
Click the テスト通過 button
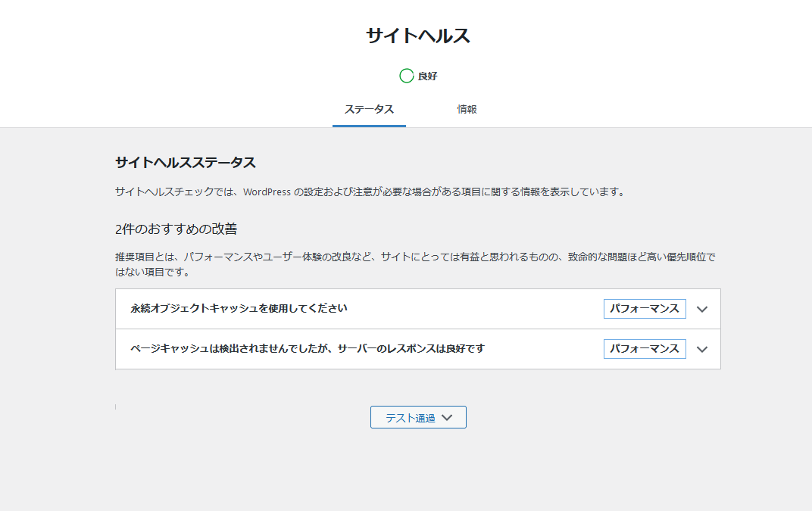(418, 417)
